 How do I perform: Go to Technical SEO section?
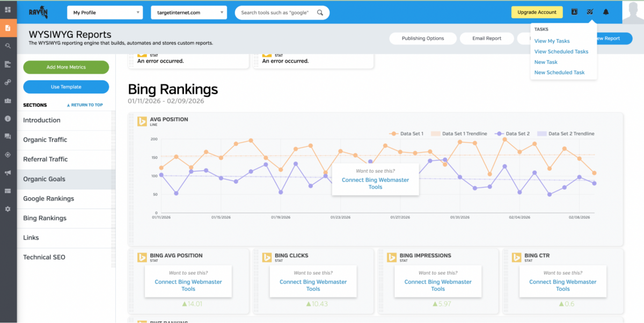click(x=66, y=257)
